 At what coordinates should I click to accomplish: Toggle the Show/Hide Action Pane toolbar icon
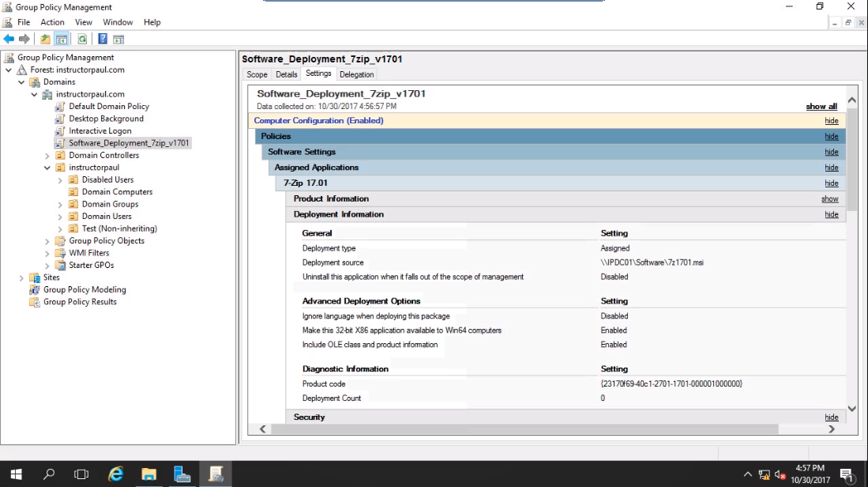[118, 39]
